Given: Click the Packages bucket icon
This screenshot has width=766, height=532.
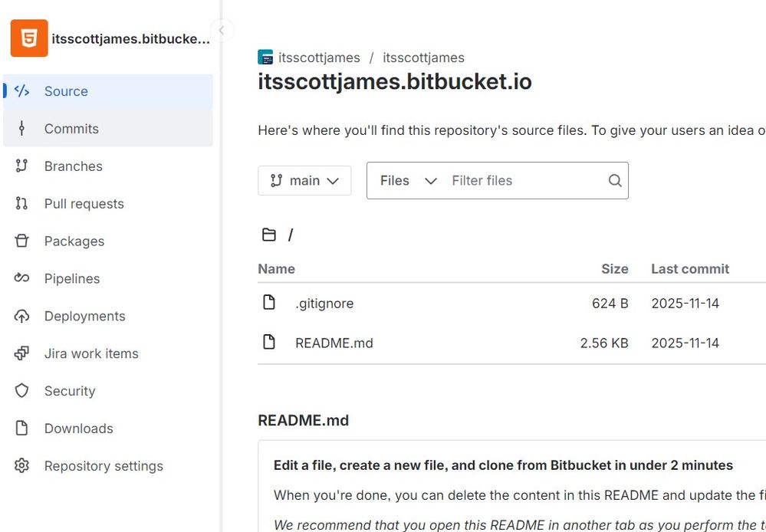Looking at the screenshot, I should (x=21, y=241).
